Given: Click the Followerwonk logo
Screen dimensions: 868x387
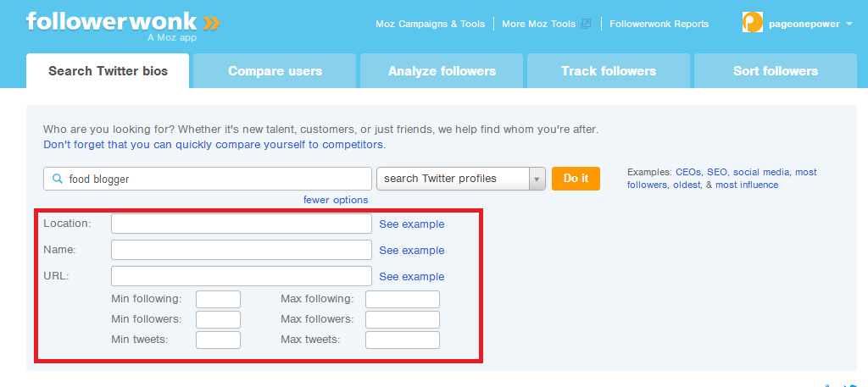Looking at the screenshot, I should coord(123,25).
